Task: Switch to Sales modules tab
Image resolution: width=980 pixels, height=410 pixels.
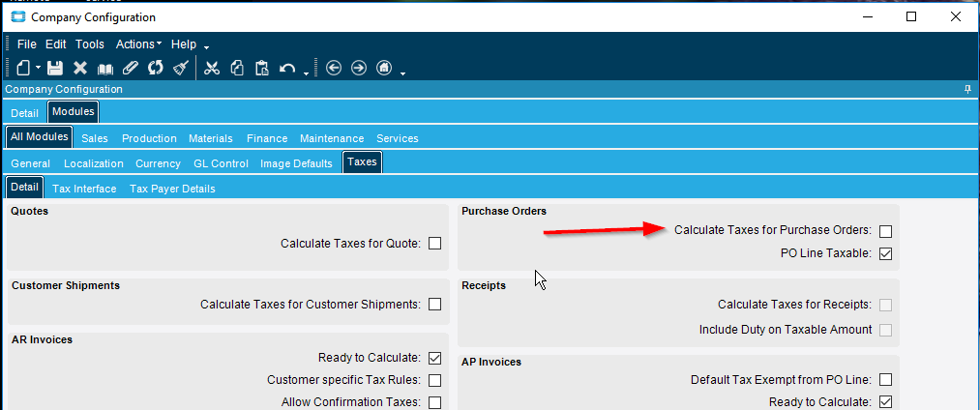Action: (95, 138)
